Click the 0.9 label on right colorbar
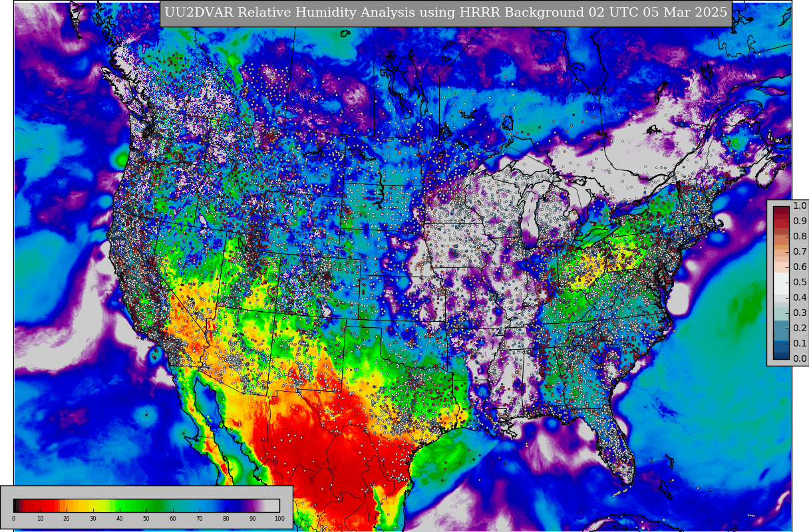 click(x=800, y=221)
